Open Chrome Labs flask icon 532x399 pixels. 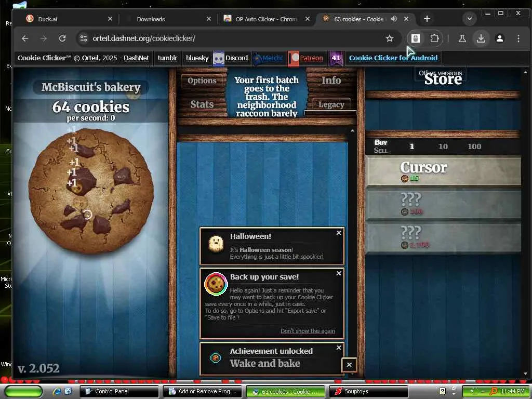[x=462, y=38]
